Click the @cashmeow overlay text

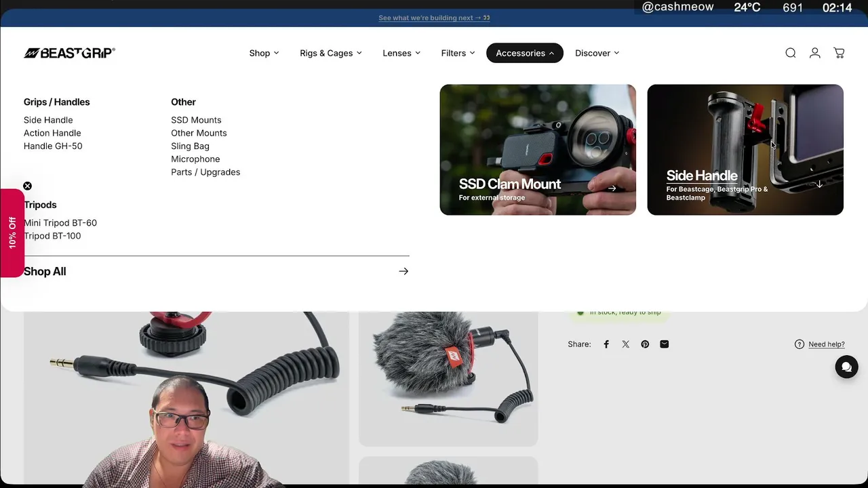pos(677,7)
